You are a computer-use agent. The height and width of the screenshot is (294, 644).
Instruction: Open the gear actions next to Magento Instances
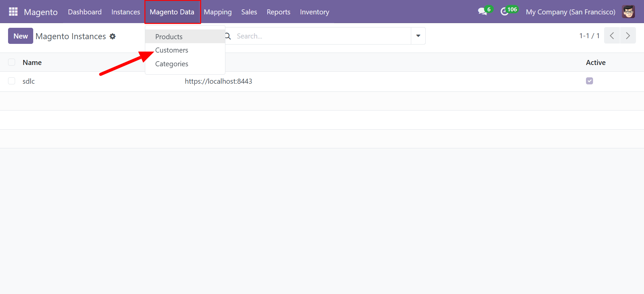113,36
